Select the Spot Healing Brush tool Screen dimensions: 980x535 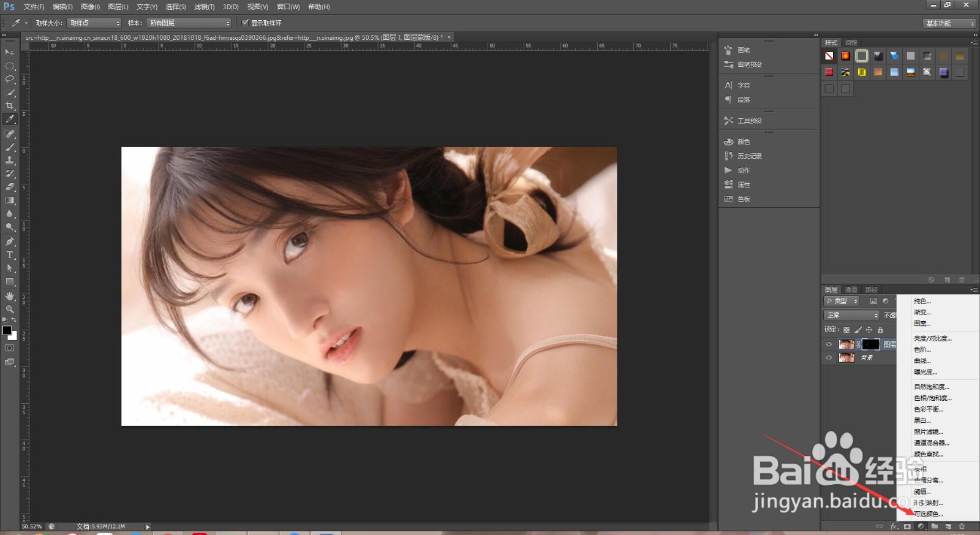[x=10, y=134]
